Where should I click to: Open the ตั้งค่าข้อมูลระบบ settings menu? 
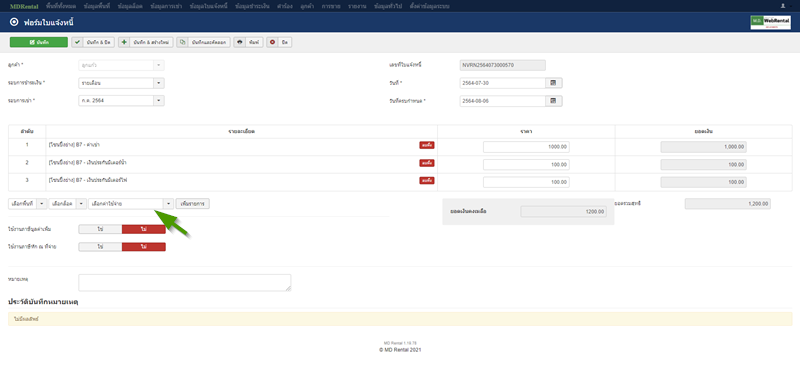coord(430,6)
